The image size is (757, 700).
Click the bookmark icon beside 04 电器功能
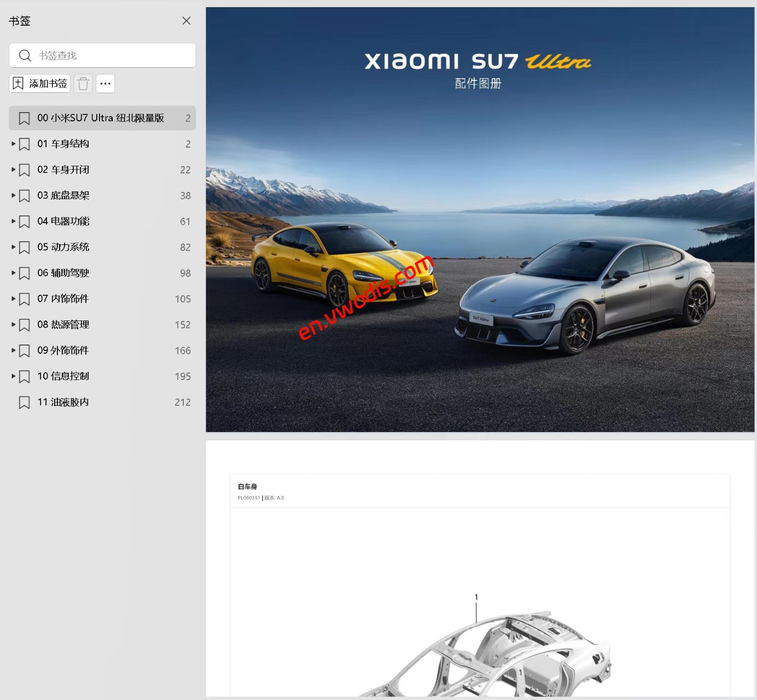click(24, 221)
